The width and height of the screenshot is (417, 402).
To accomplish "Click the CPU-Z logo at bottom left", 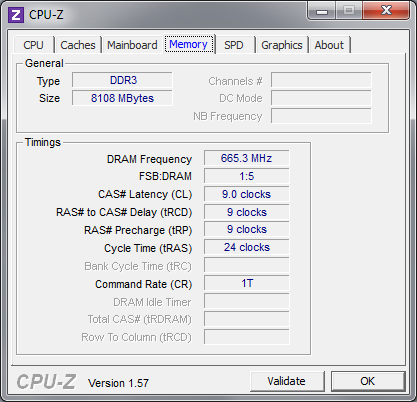I will coord(46,382).
